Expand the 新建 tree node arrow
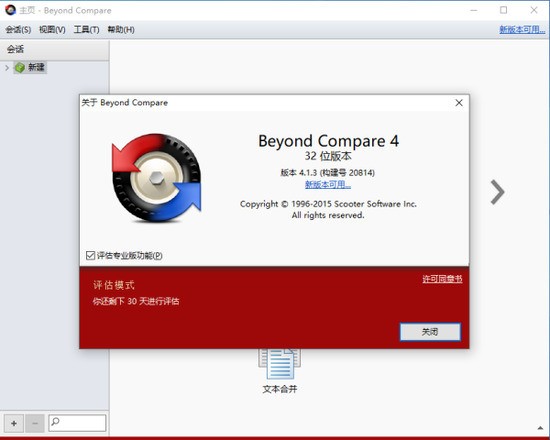This screenshot has width=550, height=440. [7, 67]
